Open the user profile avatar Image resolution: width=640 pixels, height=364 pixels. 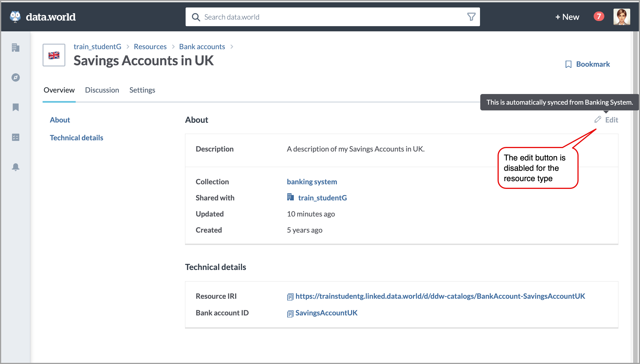click(622, 17)
